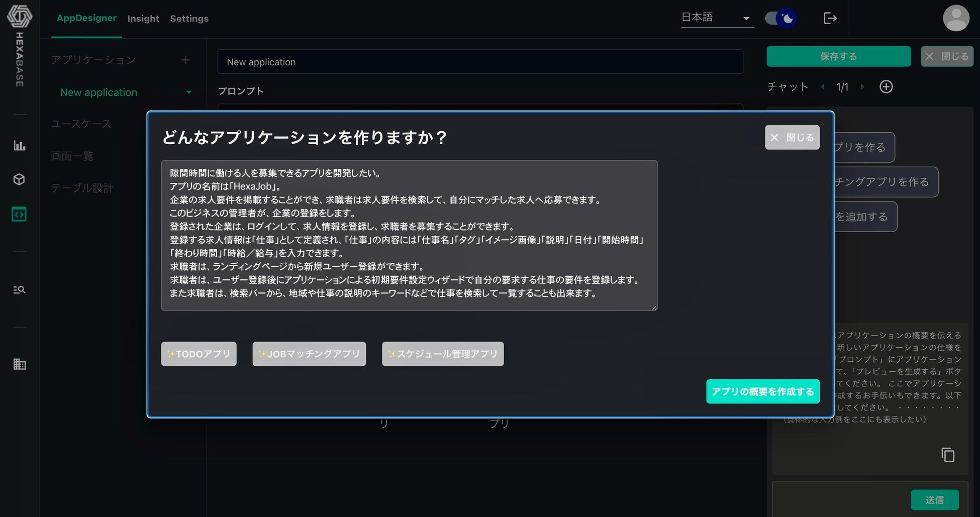The height and width of the screenshot is (517, 980).
Task: Select 画面一覧 in the sidebar
Action: [x=72, y=156]
